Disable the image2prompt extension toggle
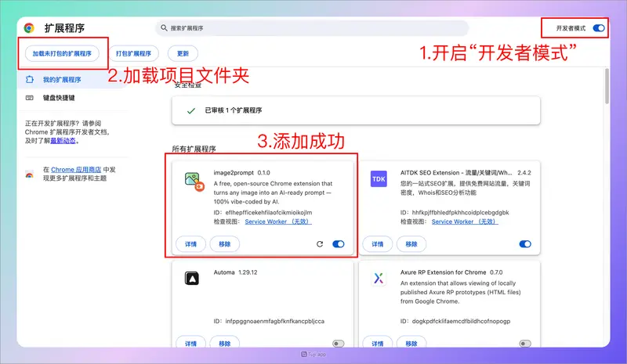This screenshot has height=364, width=627. pos(339,244)
